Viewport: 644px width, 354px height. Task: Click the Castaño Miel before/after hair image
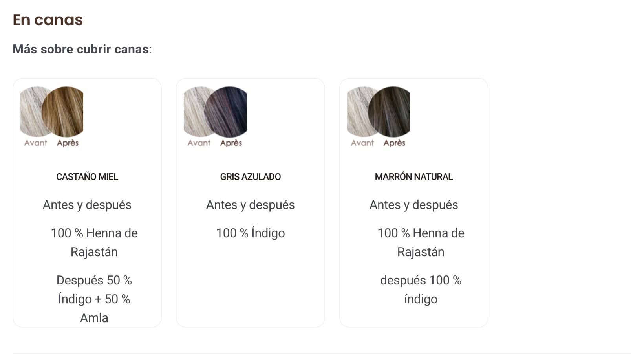(x=52, y=117)
